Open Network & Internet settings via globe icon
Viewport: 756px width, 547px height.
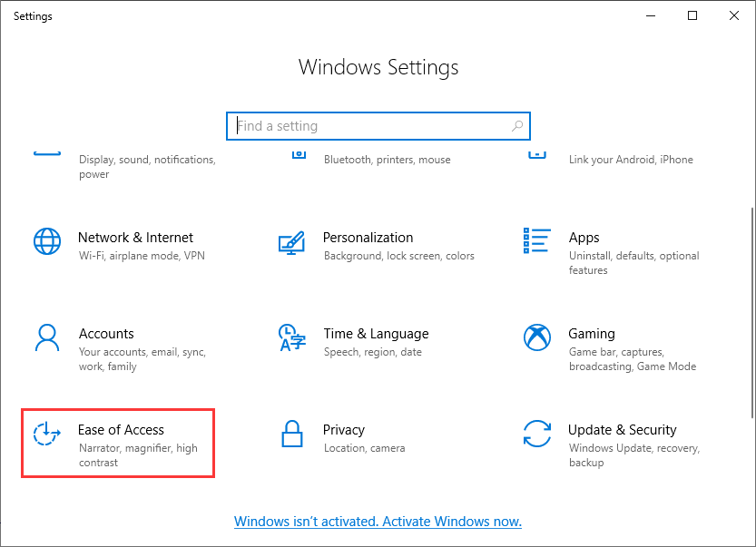pyautogui.click(x=46, y=243)
